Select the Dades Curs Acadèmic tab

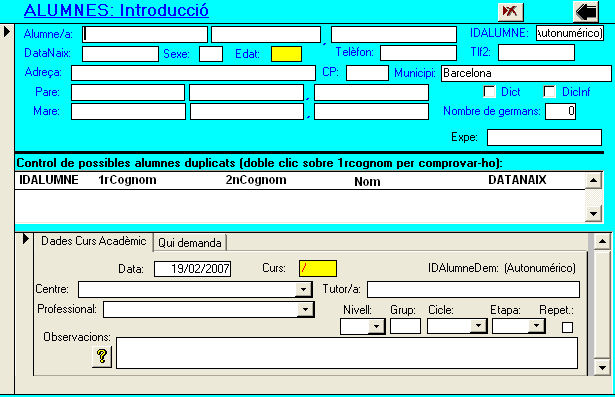[93, 241]
